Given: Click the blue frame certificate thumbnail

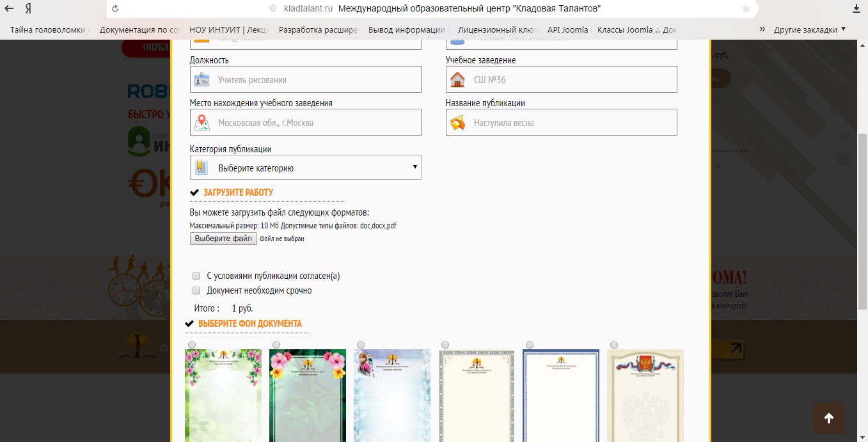Looking at the screenshot, I should pyautogui.click(x=561, y=395).
